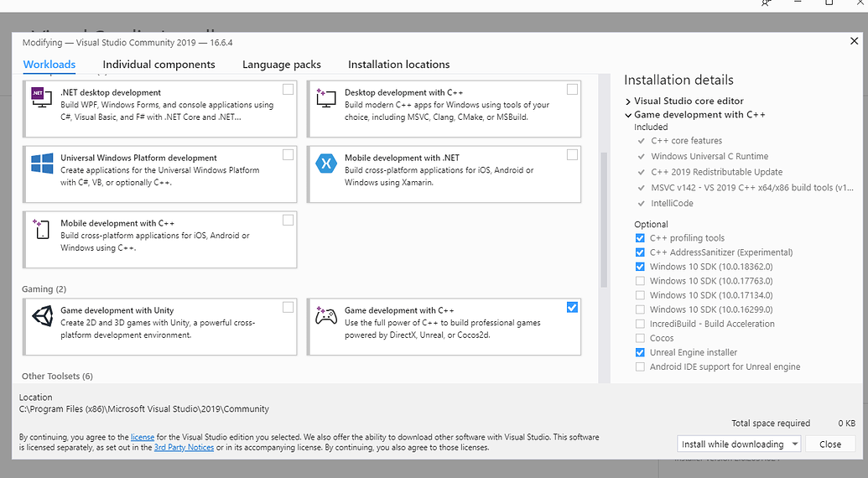This screenshot has height=478, width=868.
Task: Click the Universal Windows Platform logo icon
Action: click(x=42, y=163)
